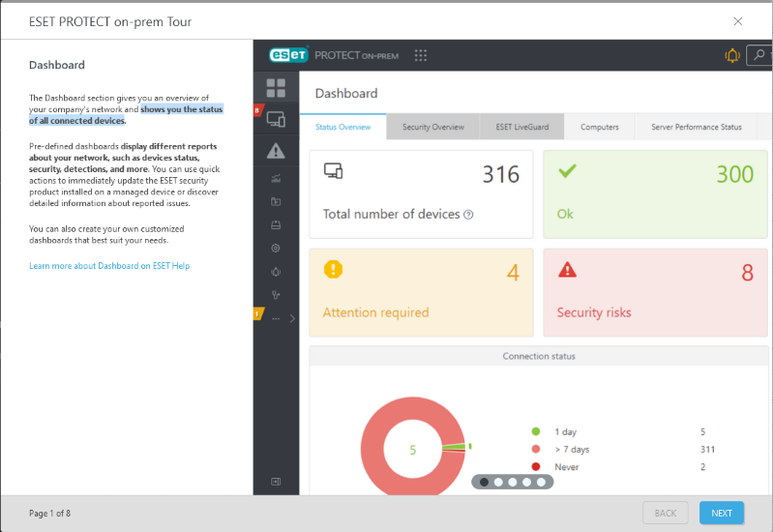773x532 pixels.
Task: Click the NEXT button
Action: (722, 513)
